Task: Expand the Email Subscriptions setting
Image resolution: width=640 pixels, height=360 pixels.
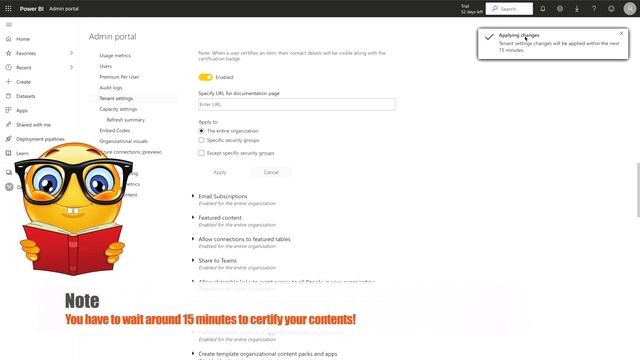Action: [x=193, y=196]
